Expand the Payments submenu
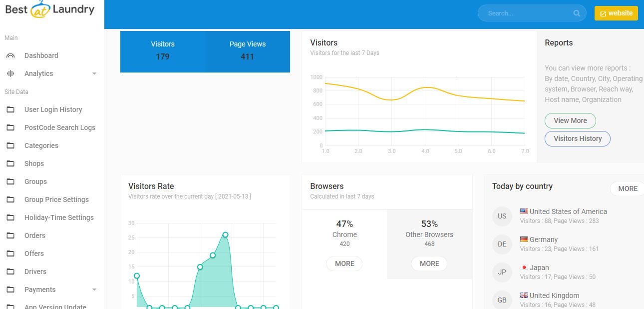The height and width of the screenshot is (309, 644). (94, 289)
